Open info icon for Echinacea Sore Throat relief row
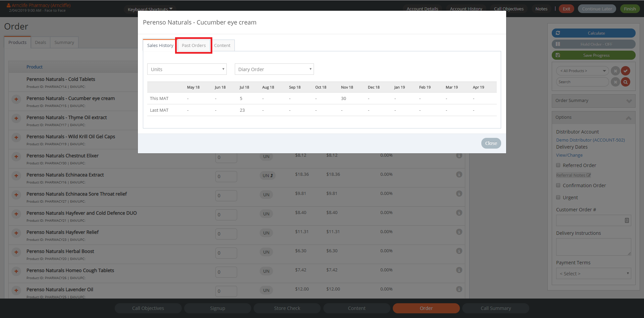The image size is (644, 318). point(459,194)
